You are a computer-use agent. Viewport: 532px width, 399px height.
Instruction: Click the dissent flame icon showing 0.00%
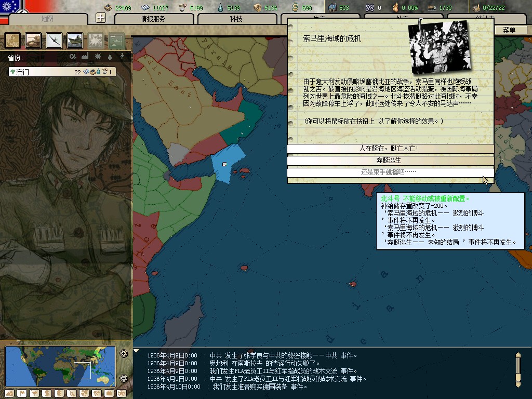coord(395,7)
